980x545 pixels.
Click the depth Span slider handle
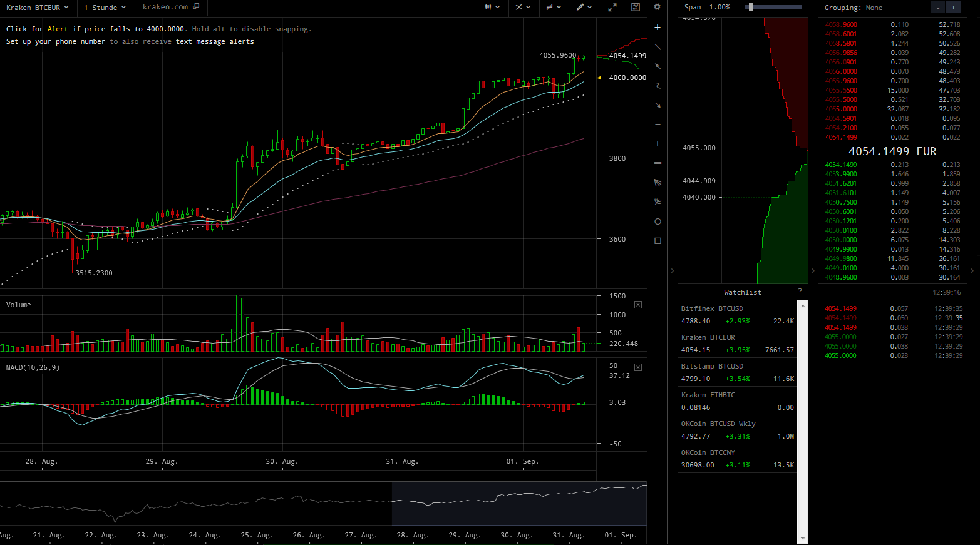tap(750, 7)
